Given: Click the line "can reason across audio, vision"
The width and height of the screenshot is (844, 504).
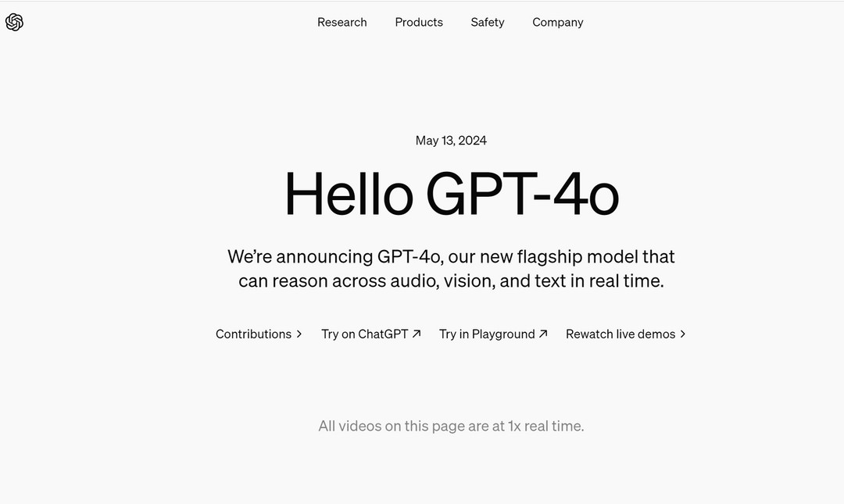Looking at the screenshot, I should 367,281.
